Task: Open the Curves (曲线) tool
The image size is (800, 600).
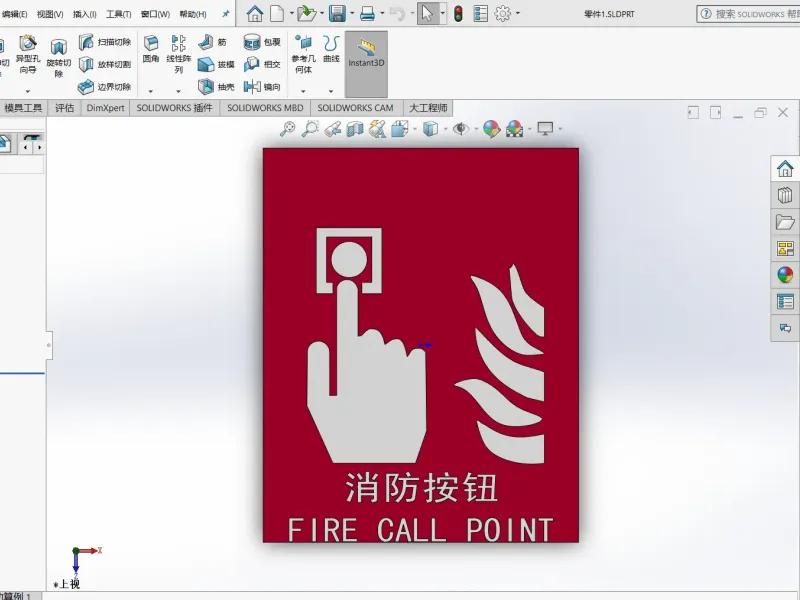Action: pyautogui.click(x=331, y=49)
